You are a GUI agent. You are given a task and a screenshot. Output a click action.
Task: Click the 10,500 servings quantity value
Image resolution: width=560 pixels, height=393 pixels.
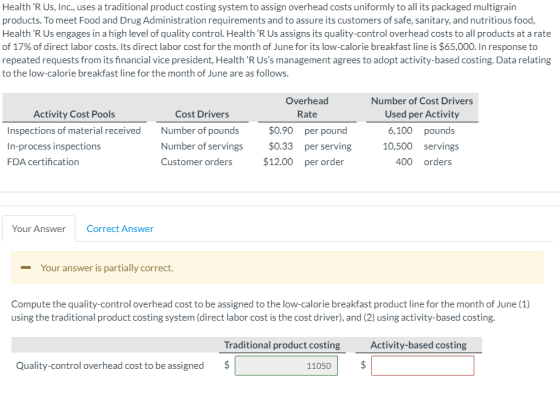coord(398,146)
